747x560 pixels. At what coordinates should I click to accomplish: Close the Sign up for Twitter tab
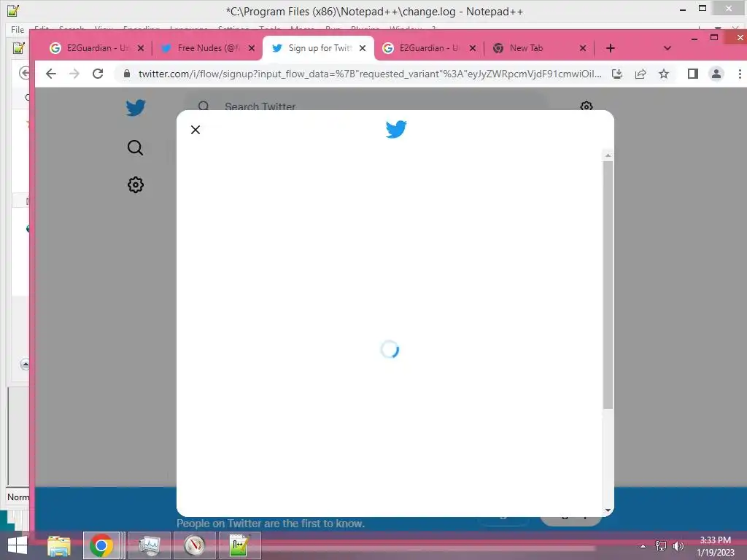(x=363, y=48)
